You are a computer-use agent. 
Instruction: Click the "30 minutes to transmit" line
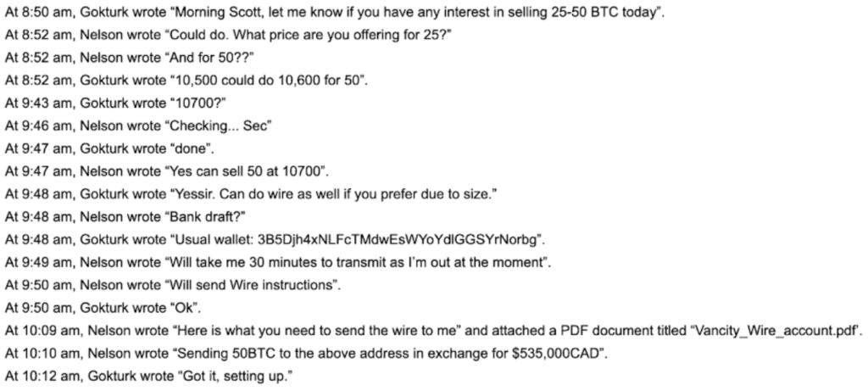[x=278, y=263]
